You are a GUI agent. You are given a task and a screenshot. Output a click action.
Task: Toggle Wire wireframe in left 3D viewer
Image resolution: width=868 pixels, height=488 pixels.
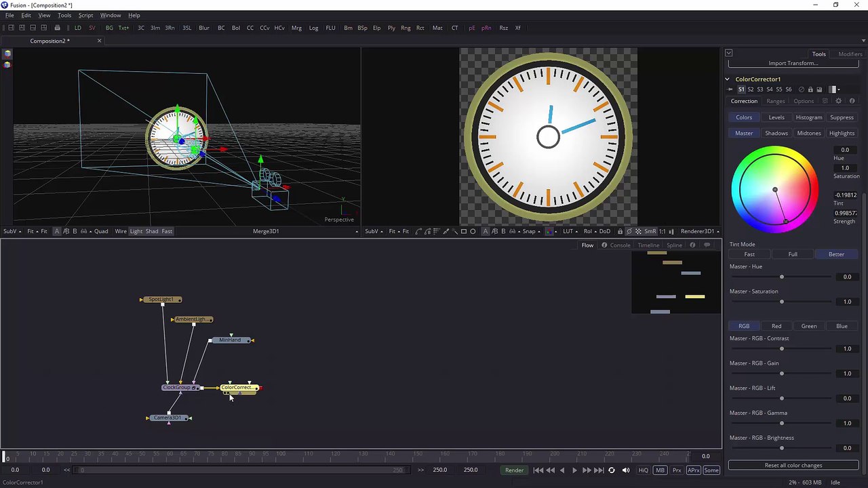tap(121, 231)
